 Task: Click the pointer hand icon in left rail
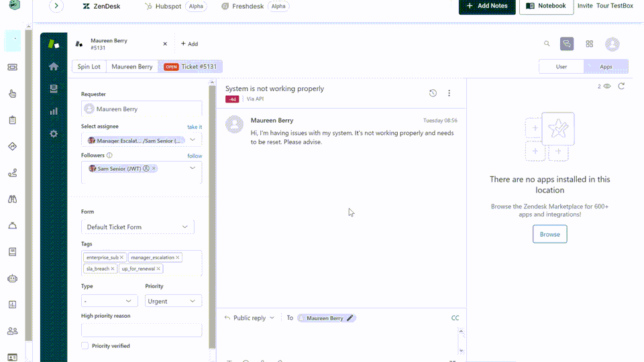[x=12, y=94]
